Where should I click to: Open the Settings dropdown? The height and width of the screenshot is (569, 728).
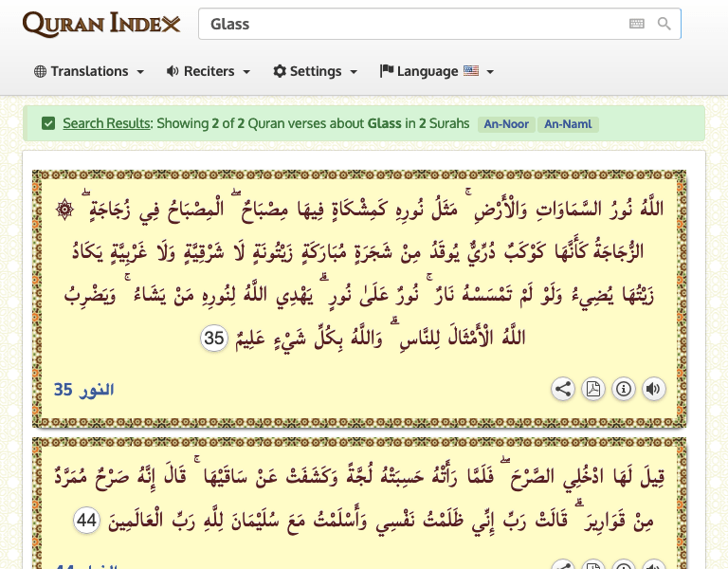point(315,71)
